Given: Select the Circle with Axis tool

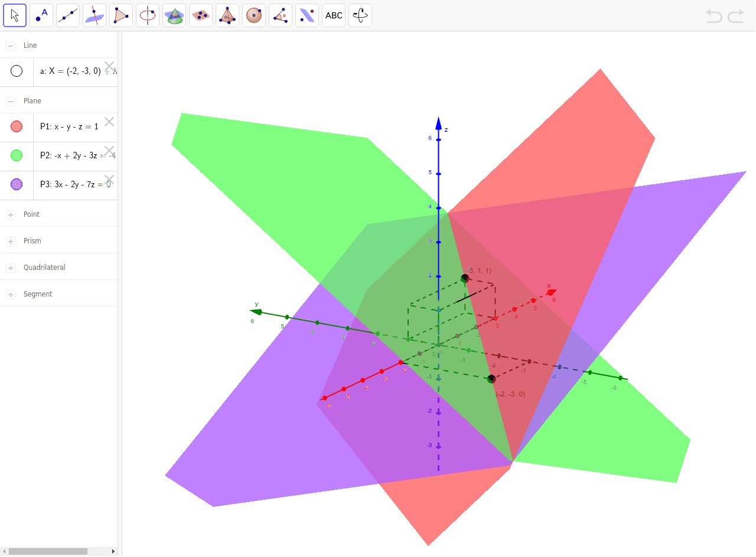Looking at the screenshot, I should point(147,15).
